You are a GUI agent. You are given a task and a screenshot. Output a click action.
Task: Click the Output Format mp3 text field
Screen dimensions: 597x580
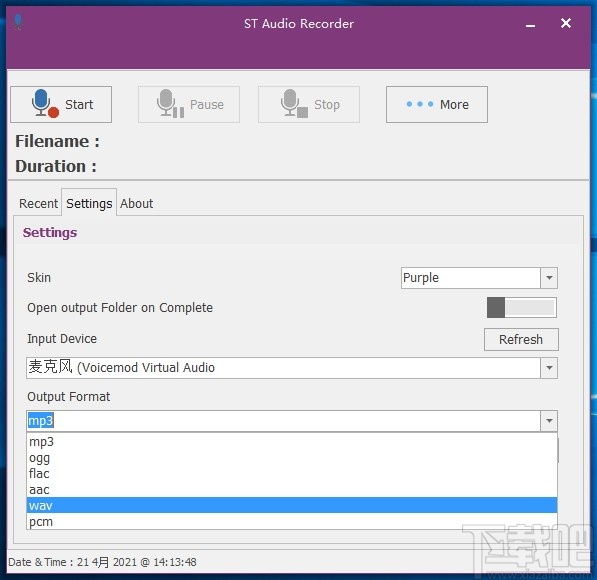(x=283, y=421)
